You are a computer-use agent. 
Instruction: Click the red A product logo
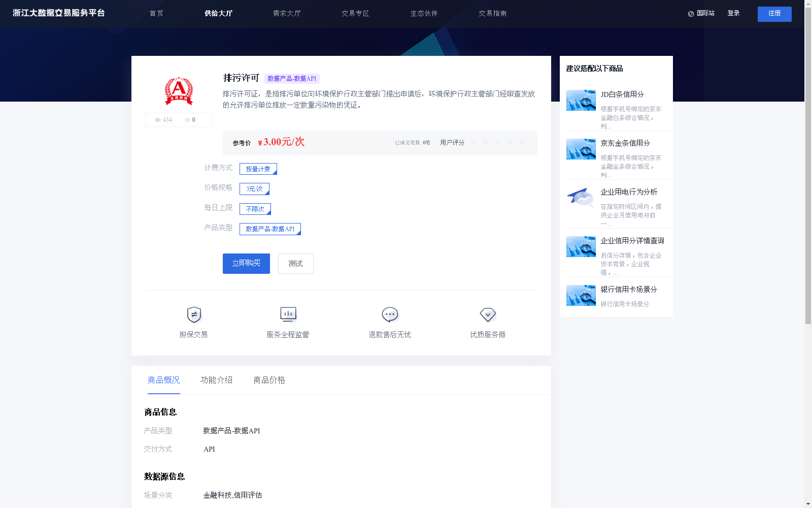pyautogui.click(x=179, y=91)
